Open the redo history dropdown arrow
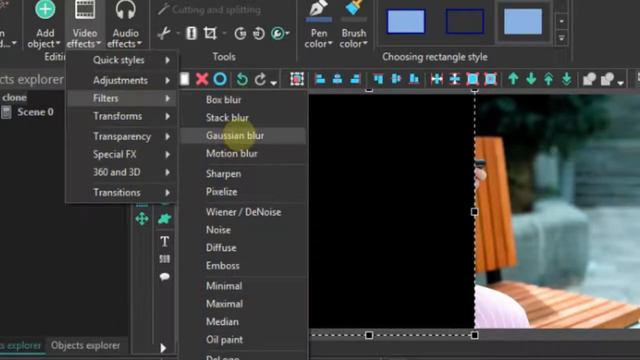 coord(273,83)
